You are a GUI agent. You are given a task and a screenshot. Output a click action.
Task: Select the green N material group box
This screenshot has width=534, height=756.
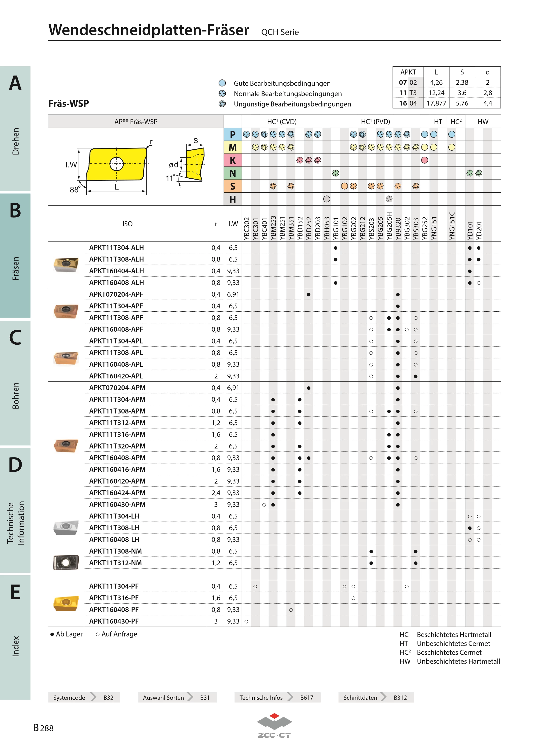pos(233,173)
